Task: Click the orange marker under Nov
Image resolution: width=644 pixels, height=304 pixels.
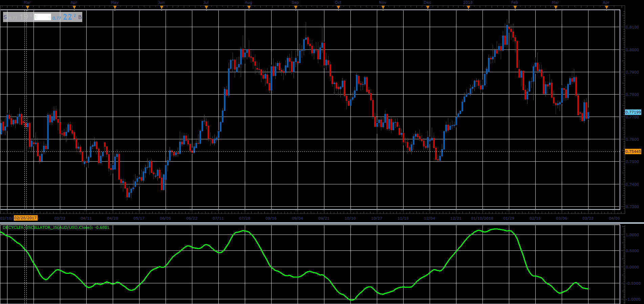Action: point(383,7)
